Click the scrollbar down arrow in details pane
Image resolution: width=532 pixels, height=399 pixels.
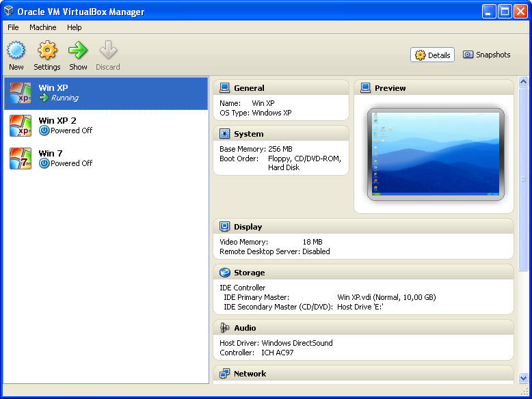[x=524, y=378]
